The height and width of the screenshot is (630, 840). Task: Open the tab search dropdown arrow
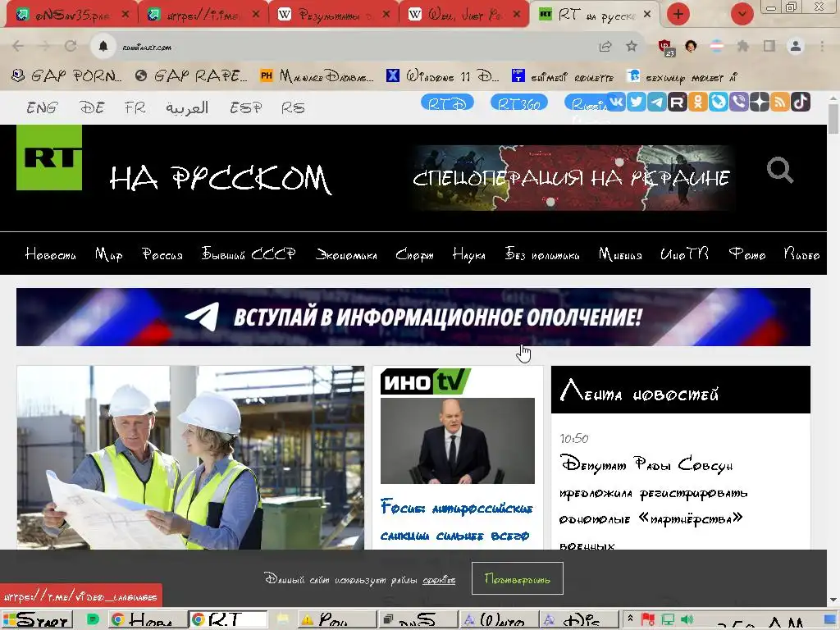point(742,14)
